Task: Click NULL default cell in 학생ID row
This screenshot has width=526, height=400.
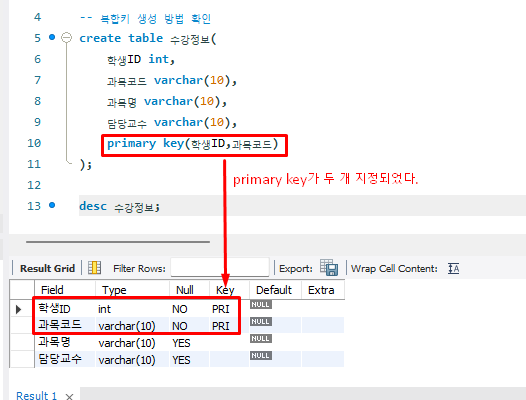Action: (261, 304)
